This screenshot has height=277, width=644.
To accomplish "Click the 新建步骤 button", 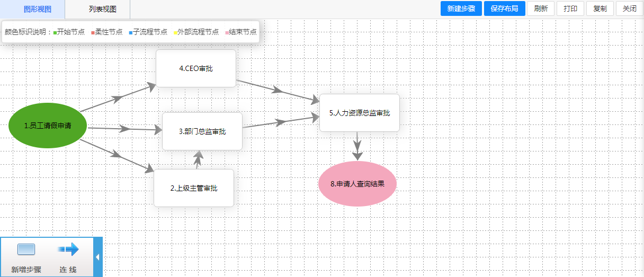I will click(x=461, y=8).
